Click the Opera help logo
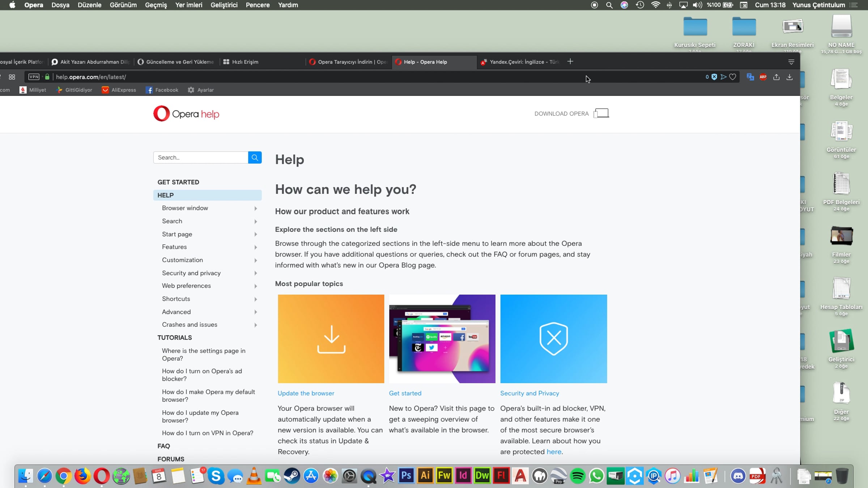 tap(186, 114)
